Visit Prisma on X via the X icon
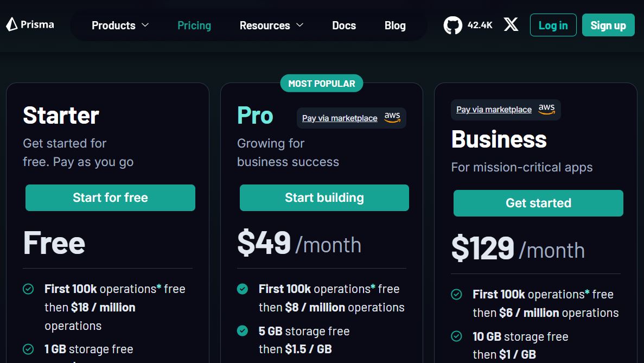The width and height of the screenshot is (644, 363). pos(511,24)
